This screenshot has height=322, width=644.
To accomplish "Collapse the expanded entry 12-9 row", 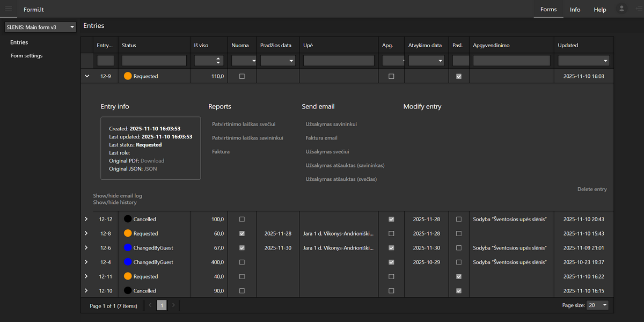I will click(87, 76).
